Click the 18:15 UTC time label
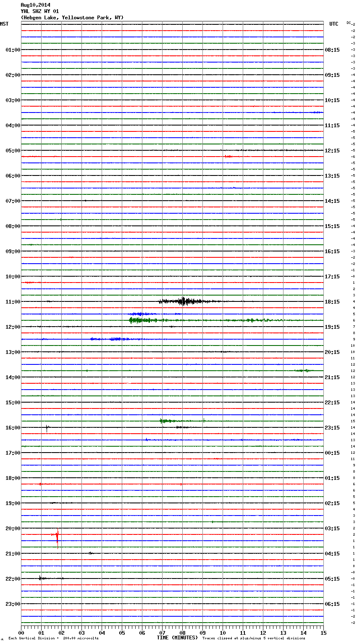Viewport: 357px width, 644px height. tap(332, 302)
